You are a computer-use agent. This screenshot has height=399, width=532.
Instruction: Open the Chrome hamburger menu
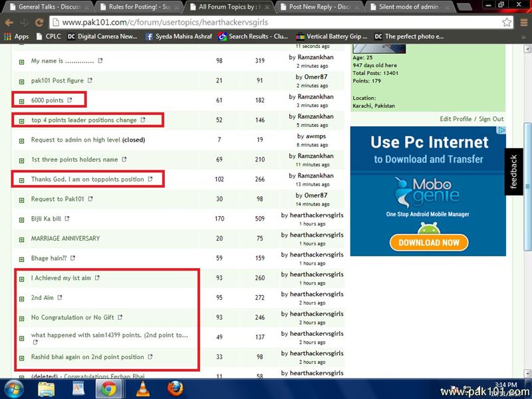coord(523,22)
